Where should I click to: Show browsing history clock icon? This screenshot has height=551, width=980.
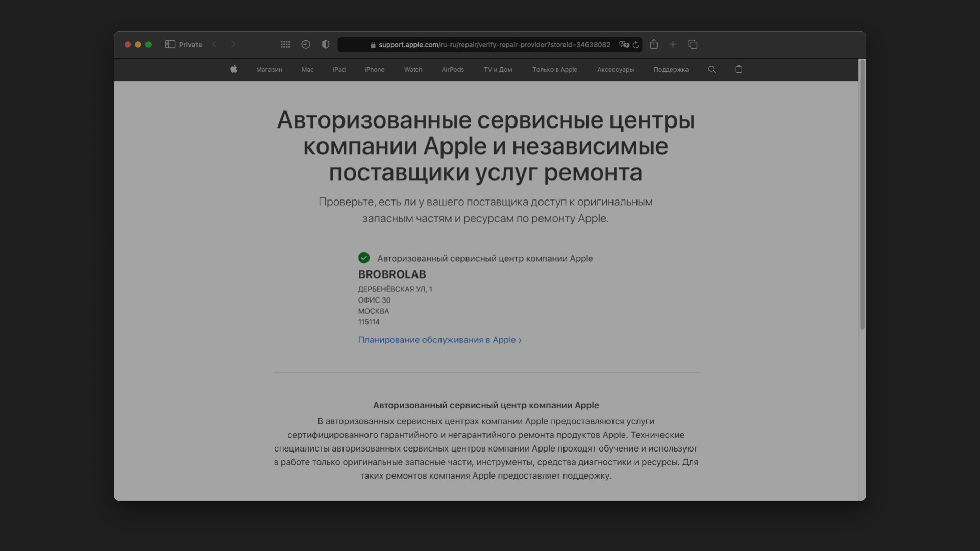click(306, 45)
